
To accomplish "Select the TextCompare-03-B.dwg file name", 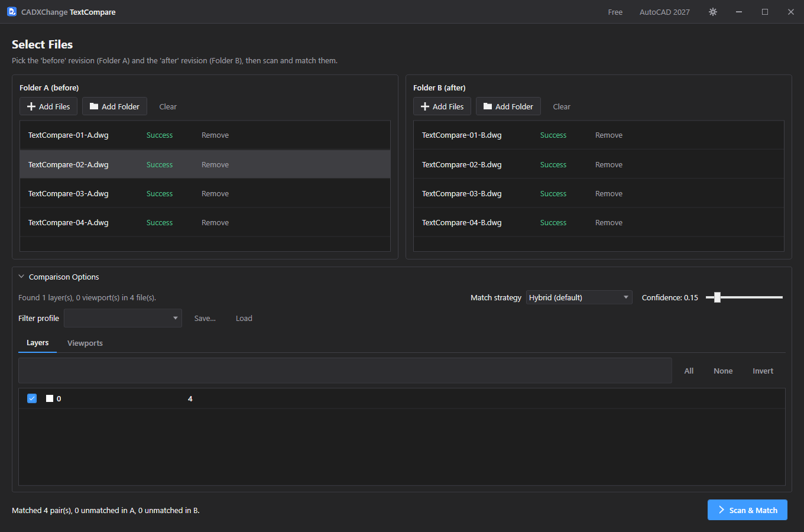I will pyautogui.click(x=462, y=194).
